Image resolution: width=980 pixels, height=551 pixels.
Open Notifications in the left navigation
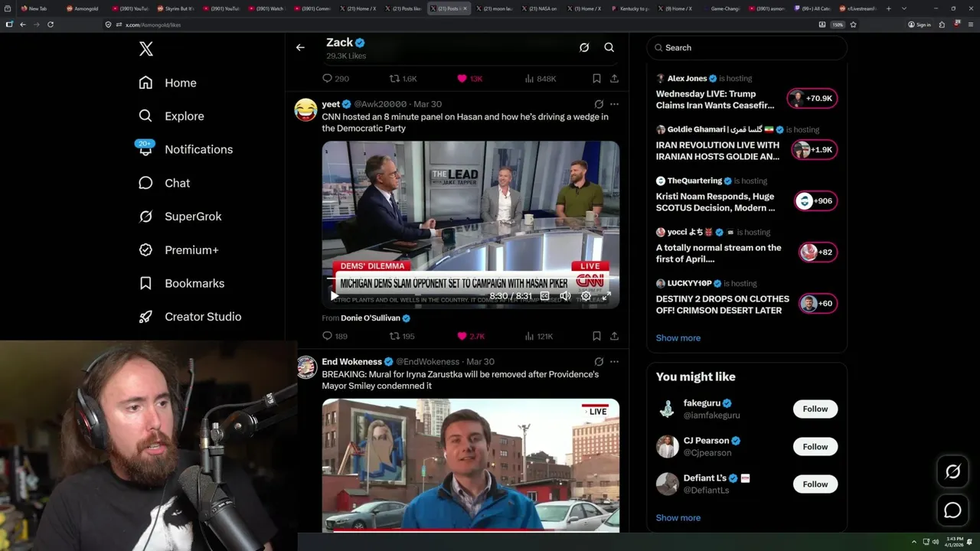click(185, 149)
